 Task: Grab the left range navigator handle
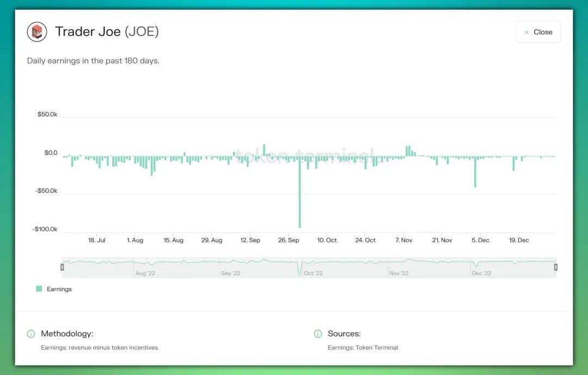(62, 267)
